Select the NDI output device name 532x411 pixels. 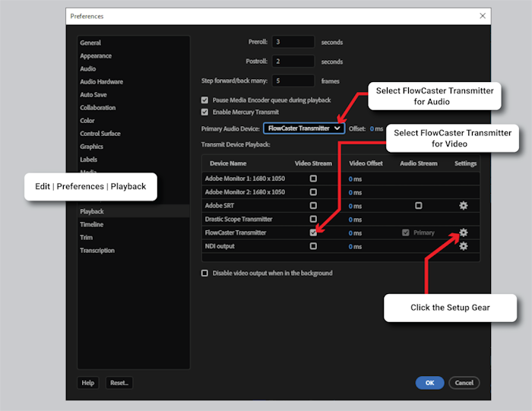[x=220, y=246]
